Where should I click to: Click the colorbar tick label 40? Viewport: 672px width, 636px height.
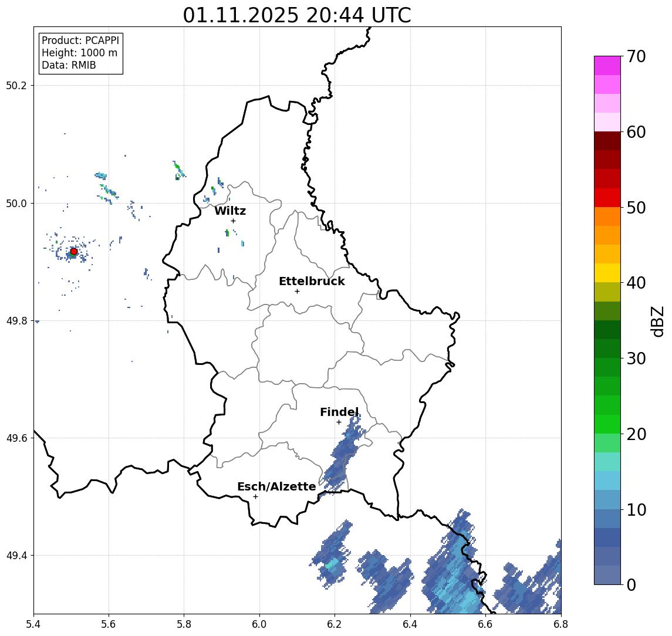pos(636,283)
